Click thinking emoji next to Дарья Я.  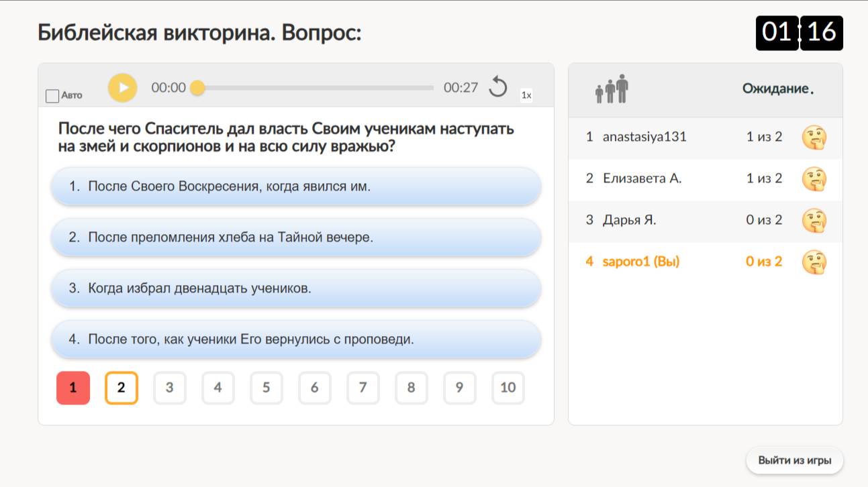click(814, 221)
